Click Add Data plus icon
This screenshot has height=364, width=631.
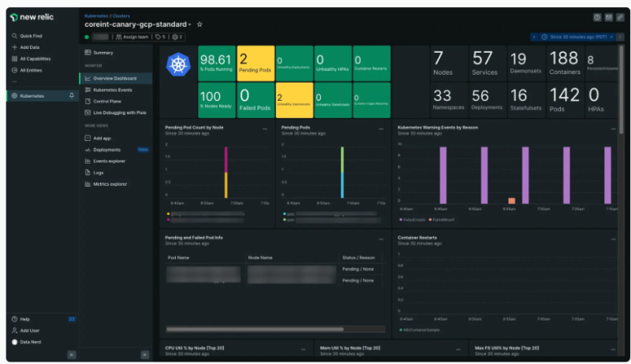click(14, 47)
